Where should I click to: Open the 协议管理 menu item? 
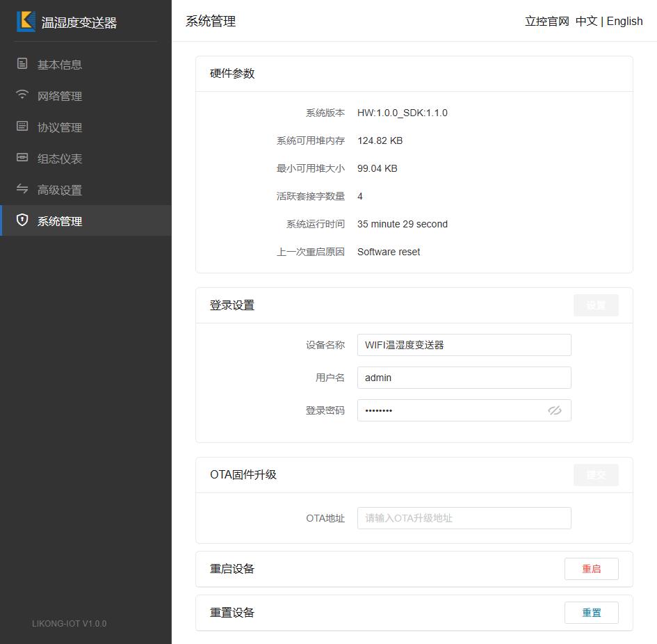coord(86,127)
